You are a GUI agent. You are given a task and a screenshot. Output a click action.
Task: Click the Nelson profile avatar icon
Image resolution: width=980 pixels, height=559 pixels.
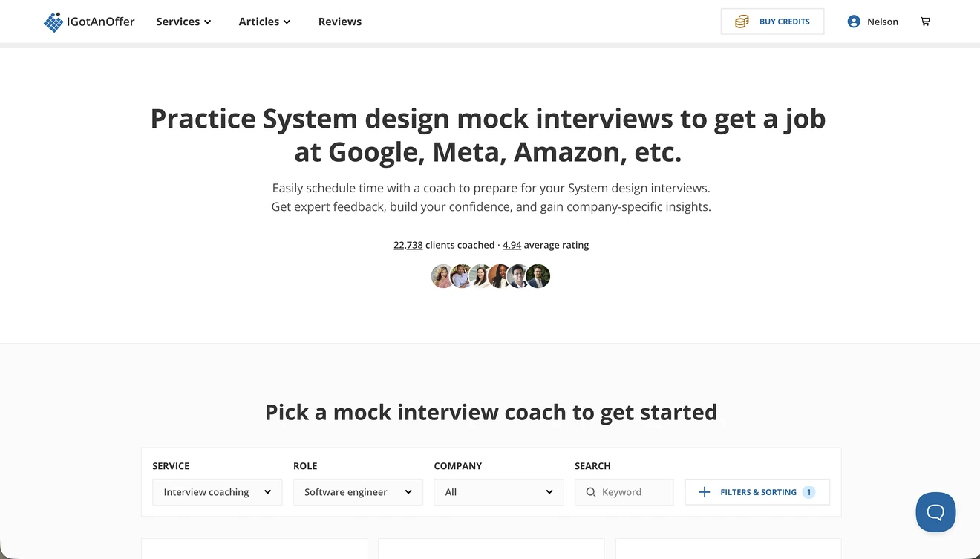tap(854, 22)
